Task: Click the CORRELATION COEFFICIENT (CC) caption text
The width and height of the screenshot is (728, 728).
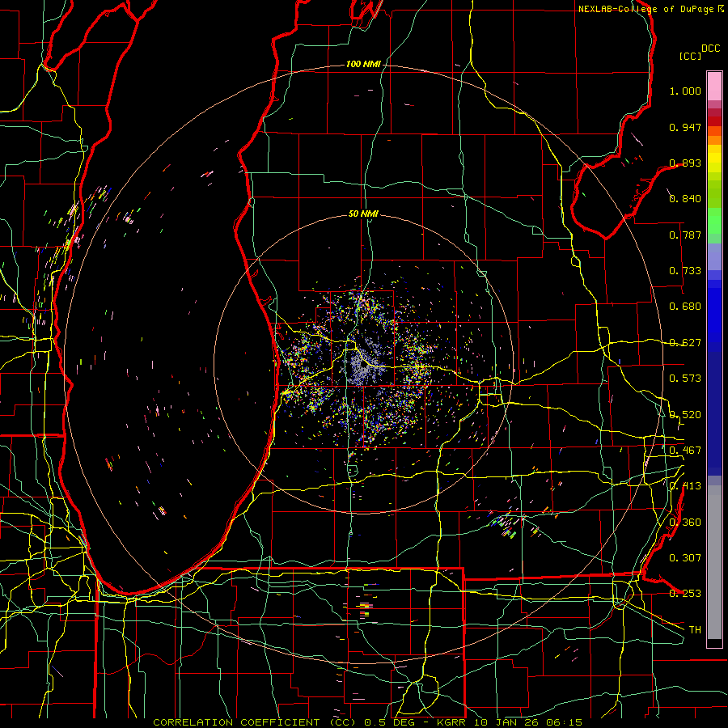Action: (x=255, y=722)
